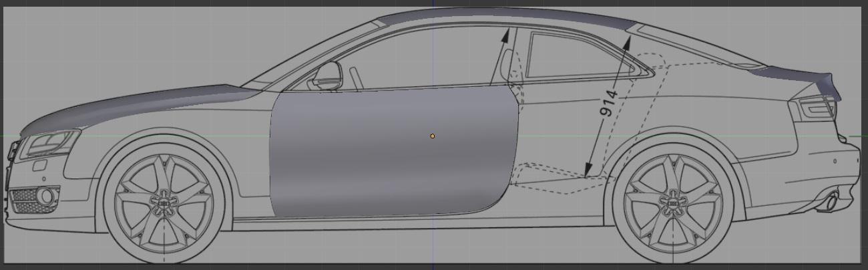
Task: Click the side mirror in the blueprint
Action: point(327,75)
